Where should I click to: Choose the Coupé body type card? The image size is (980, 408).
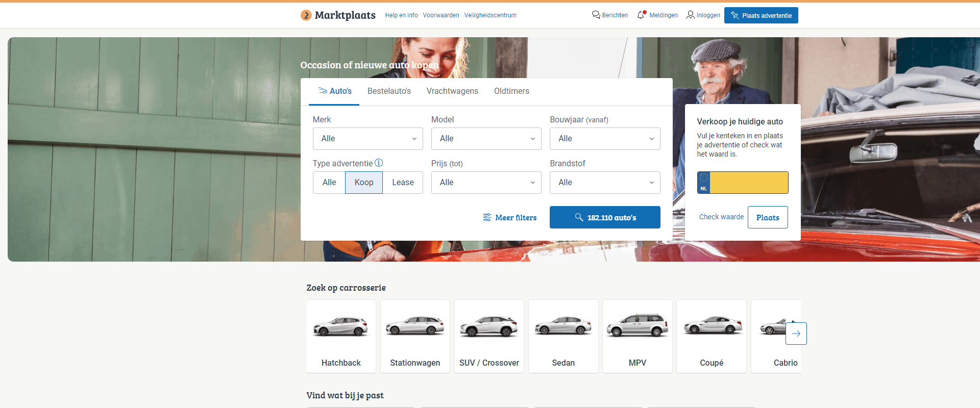(x=712, y=336)
